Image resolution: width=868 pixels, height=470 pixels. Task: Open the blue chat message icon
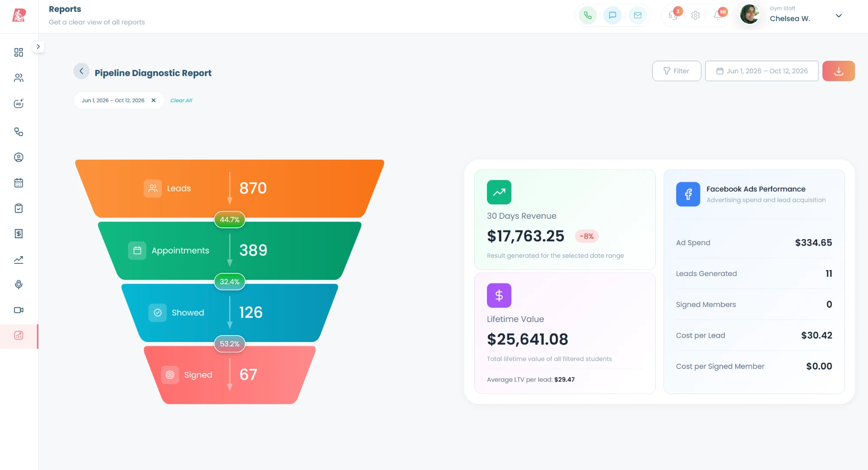click(x=612, y=16)
